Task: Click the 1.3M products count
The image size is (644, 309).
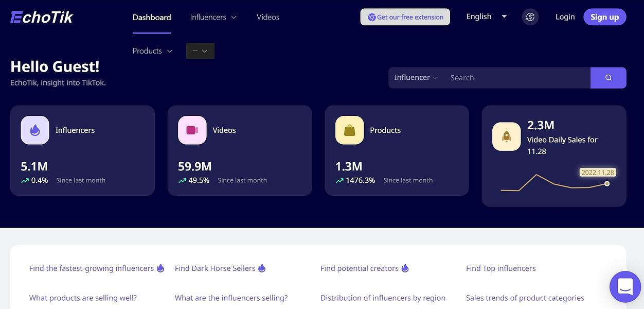Action: tap(349, 166)
